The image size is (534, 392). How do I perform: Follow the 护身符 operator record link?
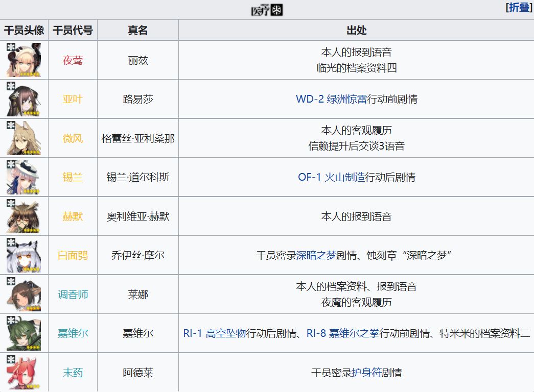click(x=366, y=373)
